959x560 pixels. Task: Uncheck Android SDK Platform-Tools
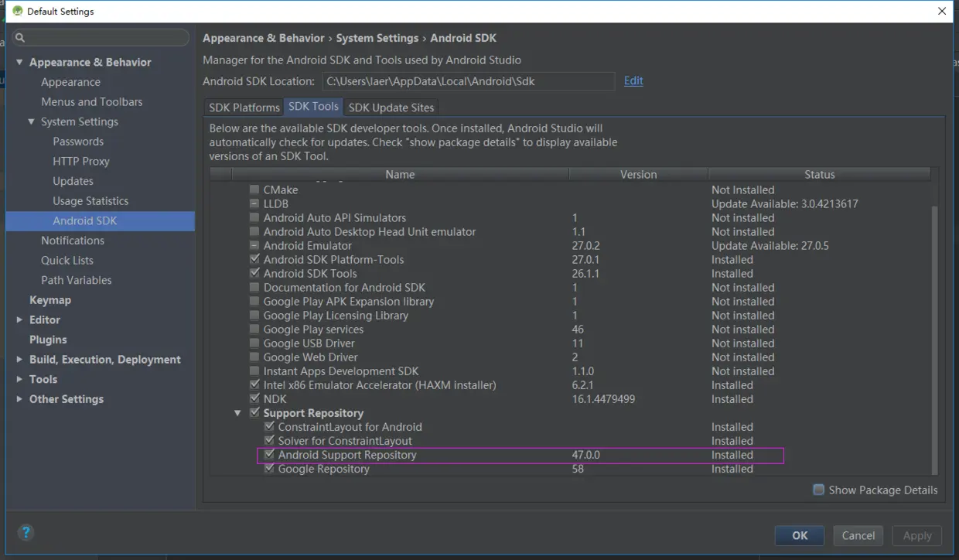click(254, 259)
